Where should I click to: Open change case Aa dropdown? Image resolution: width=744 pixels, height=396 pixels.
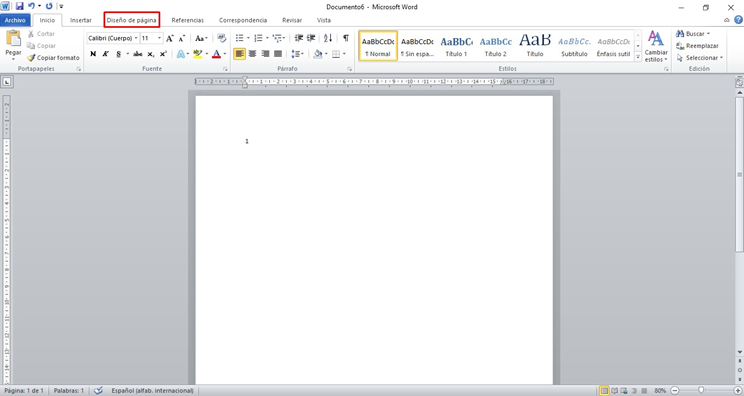[201, 38]
